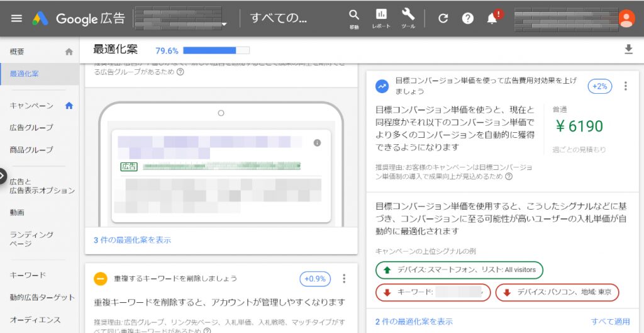Click the 79.6% optimization score progress bar
The height and width of the screenshot is (333, 644).
pos(216,50)
